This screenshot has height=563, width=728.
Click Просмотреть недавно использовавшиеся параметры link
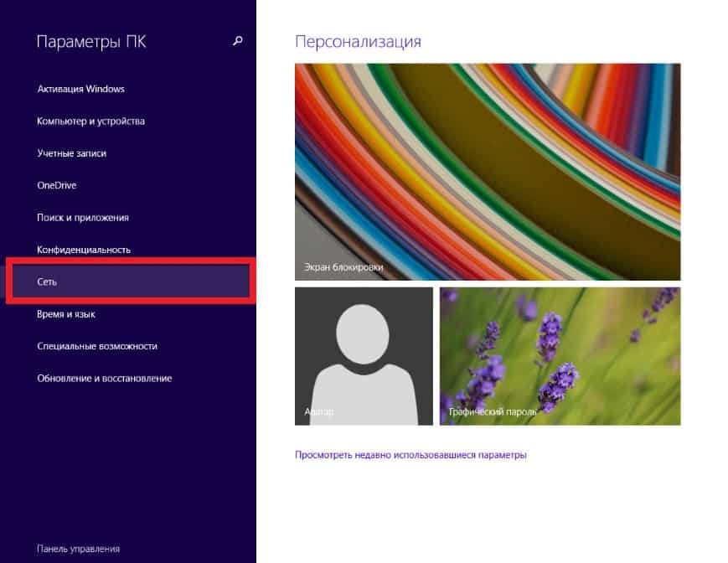coord(410,456)
